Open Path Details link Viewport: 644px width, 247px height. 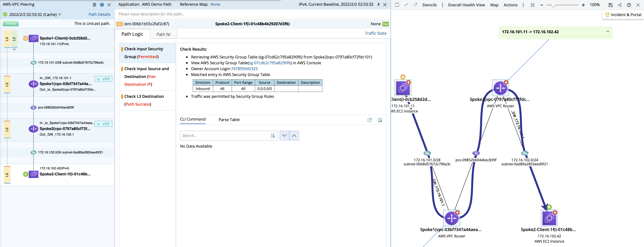point(99,14)
